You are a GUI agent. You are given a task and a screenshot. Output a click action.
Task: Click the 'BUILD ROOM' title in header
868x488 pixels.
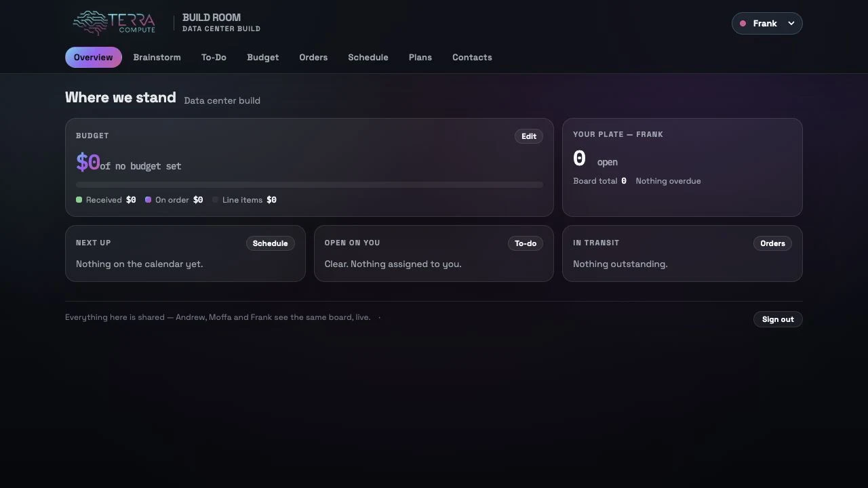(212, 18)
